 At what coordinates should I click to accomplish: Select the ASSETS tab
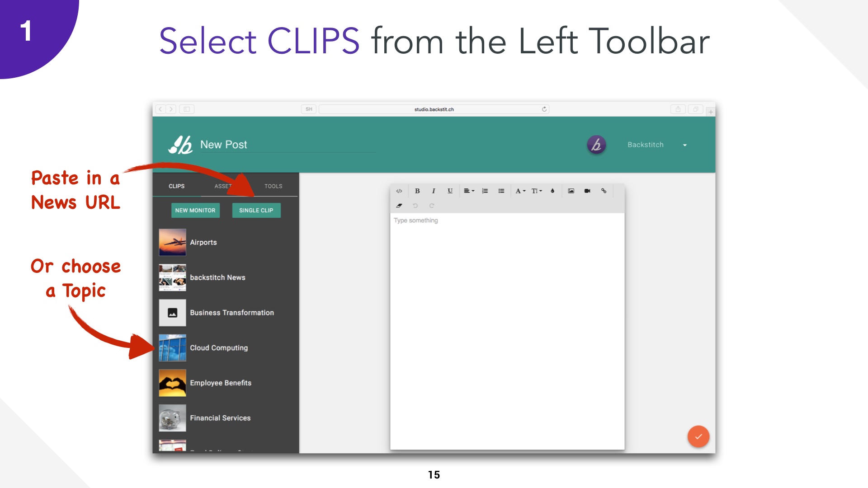(x=225, y=186)
